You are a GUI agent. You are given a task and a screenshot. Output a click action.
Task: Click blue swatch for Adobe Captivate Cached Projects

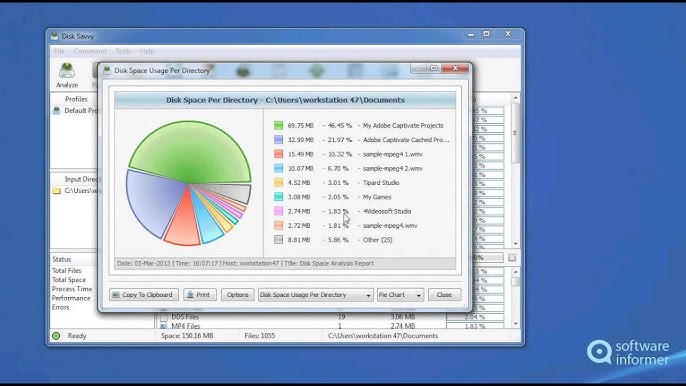[278, 140]
